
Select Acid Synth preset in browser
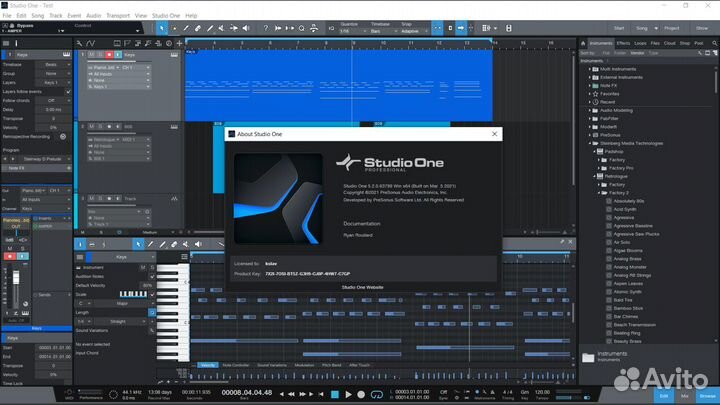pyautogui.click(x=626, y=207)
